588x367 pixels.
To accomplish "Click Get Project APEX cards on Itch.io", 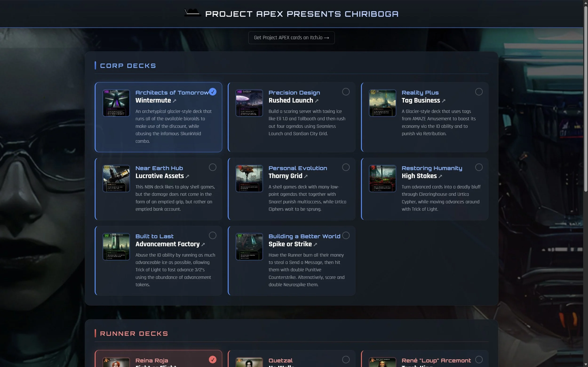I will 291,38.
